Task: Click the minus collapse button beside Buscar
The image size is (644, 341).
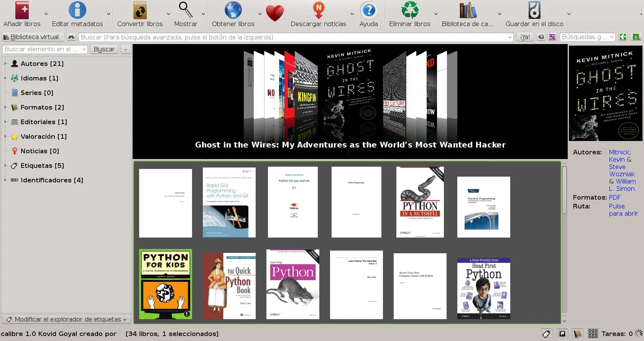Action: pyautogui.click(x=125, y=49)
